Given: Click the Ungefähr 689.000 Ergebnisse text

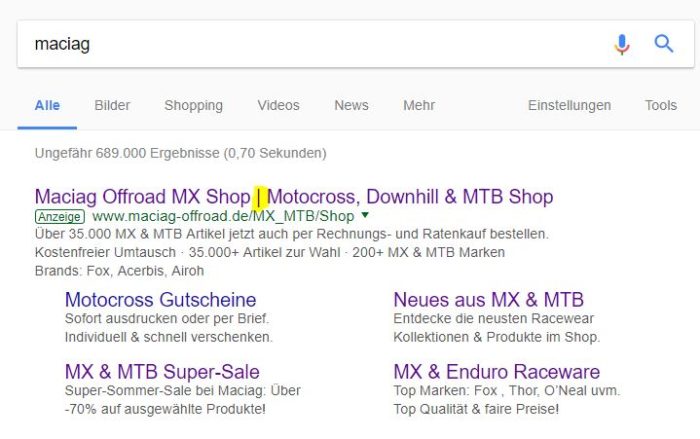Looking at the screenshot, I should (180, 153).
